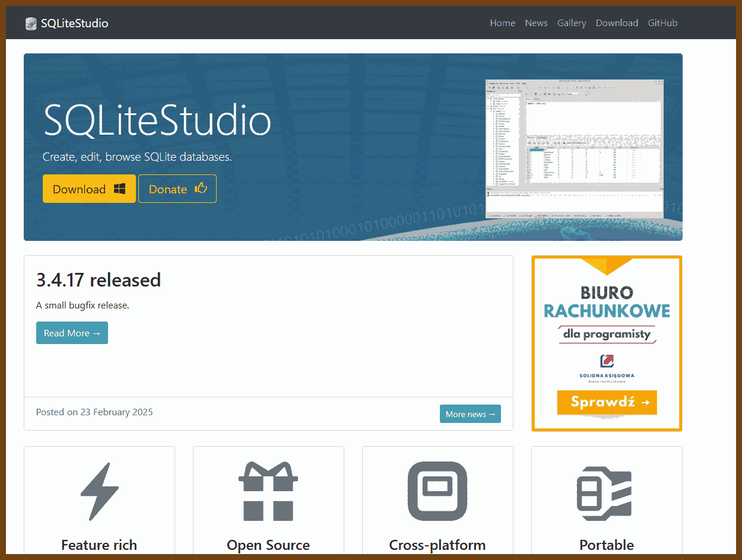
Task: Click the "Open Source" card title
Action: click(x=268, y=545)
